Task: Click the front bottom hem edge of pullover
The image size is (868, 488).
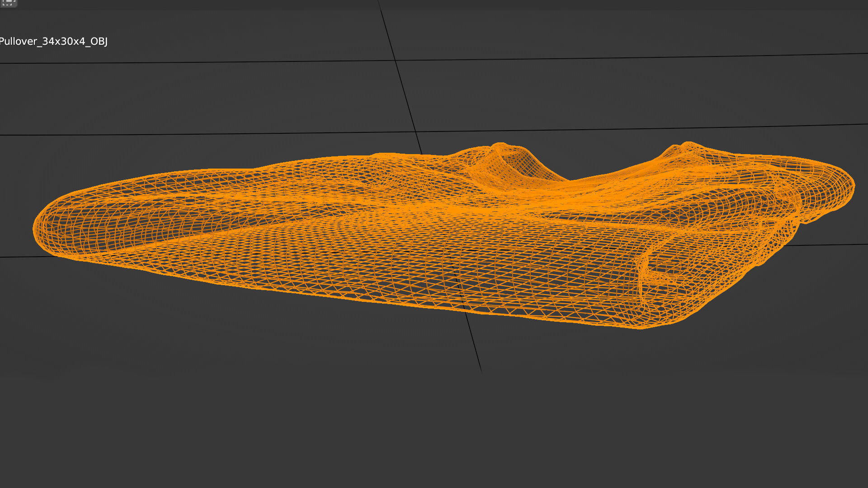Action: click(x=362, y=299)
